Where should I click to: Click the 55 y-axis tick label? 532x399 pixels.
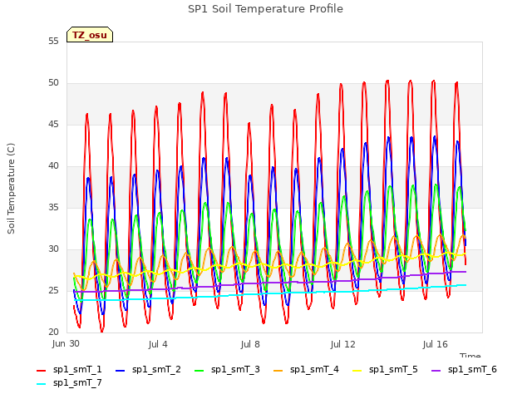[x=53, y=42]
